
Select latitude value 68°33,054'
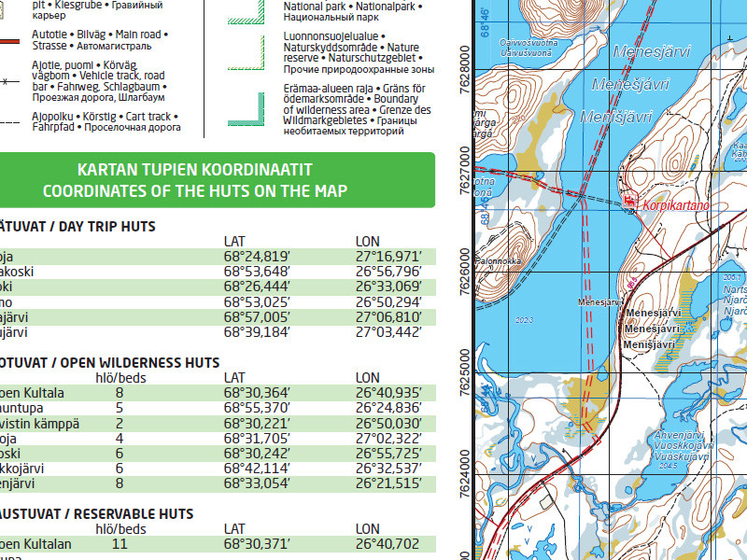pos(257,483)
